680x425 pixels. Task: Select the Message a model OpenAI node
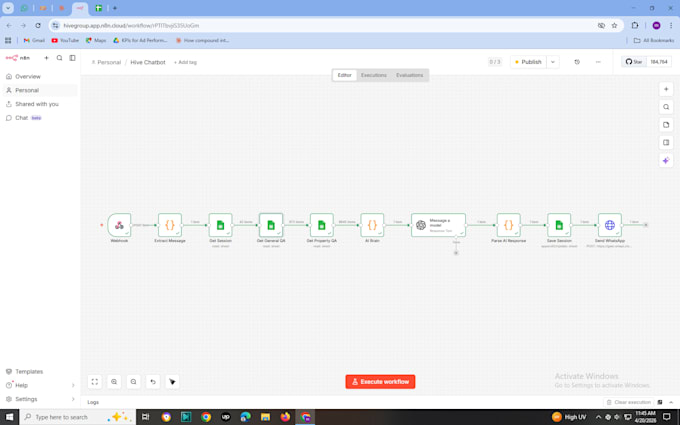(x=438, y=225)
